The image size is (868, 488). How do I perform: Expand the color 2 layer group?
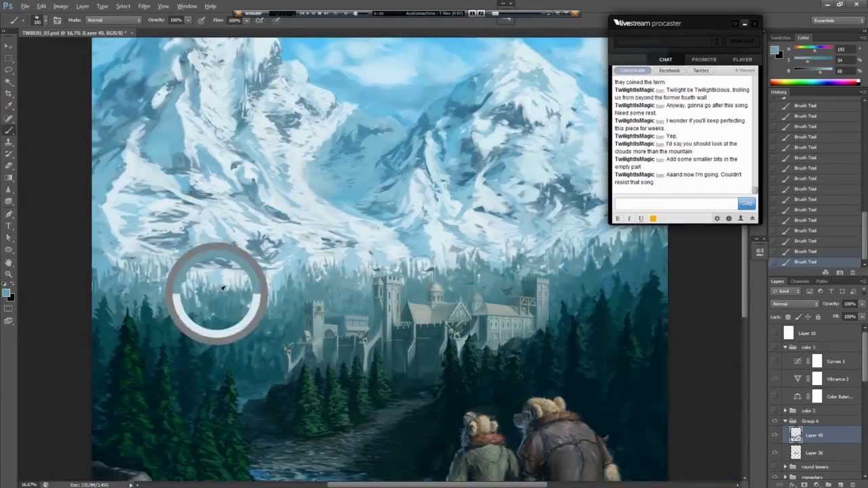[x=785, y=411]
